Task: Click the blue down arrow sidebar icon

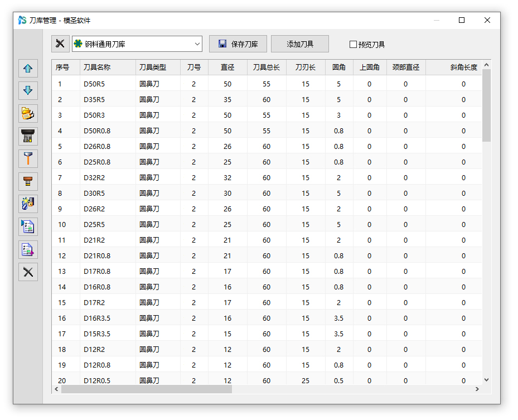Action: pyautogui.click(x=28, y=90)
